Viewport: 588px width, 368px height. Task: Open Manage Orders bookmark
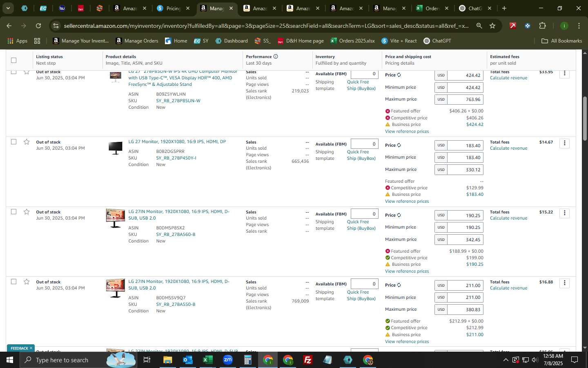click(137, 41)
